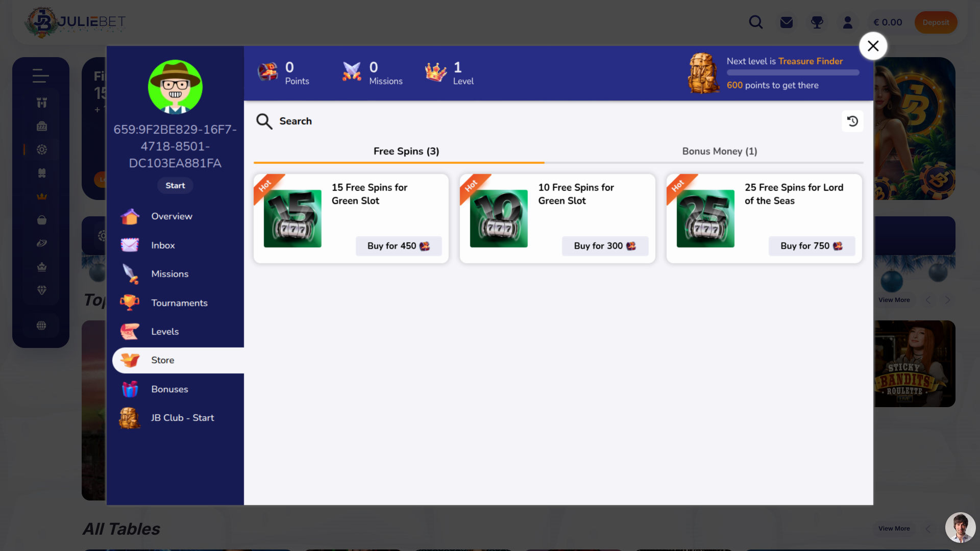The image size is (980, 551).
Task: Click the next level progress bar
Action: point(793,72)
